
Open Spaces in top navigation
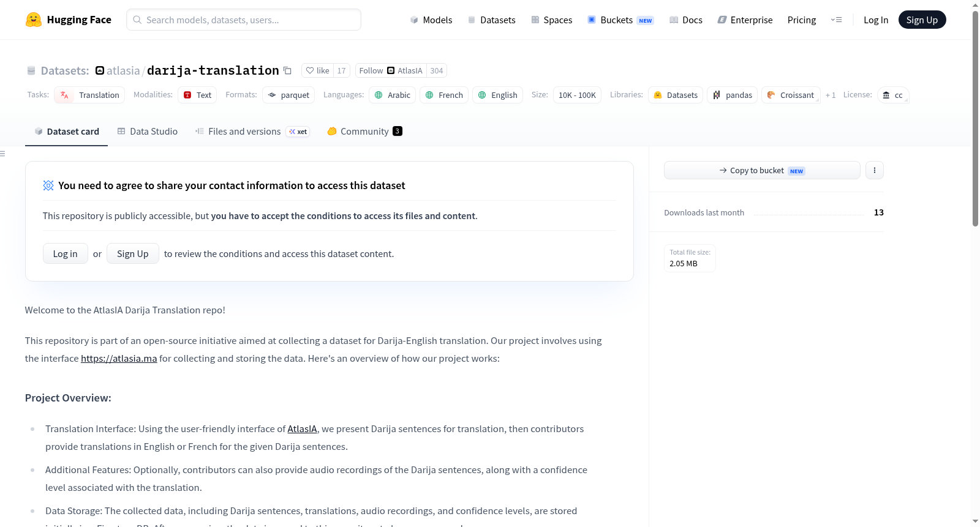pos(551,20)
